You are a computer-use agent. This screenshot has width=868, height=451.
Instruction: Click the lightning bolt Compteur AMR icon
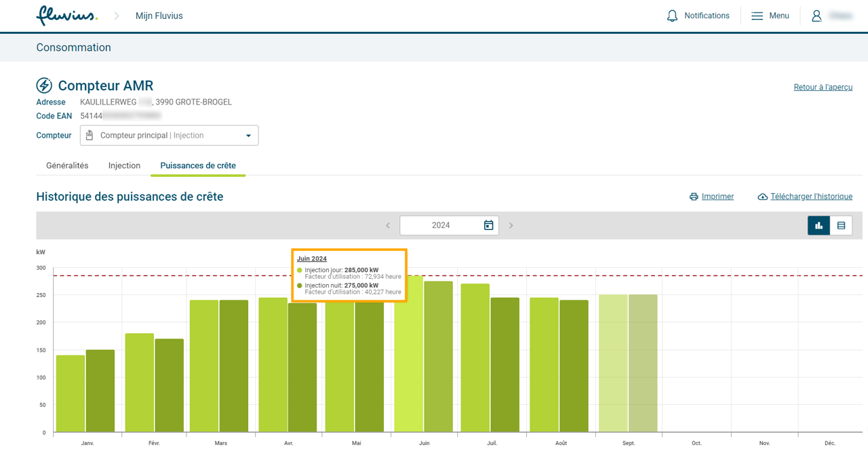[44, 85]
